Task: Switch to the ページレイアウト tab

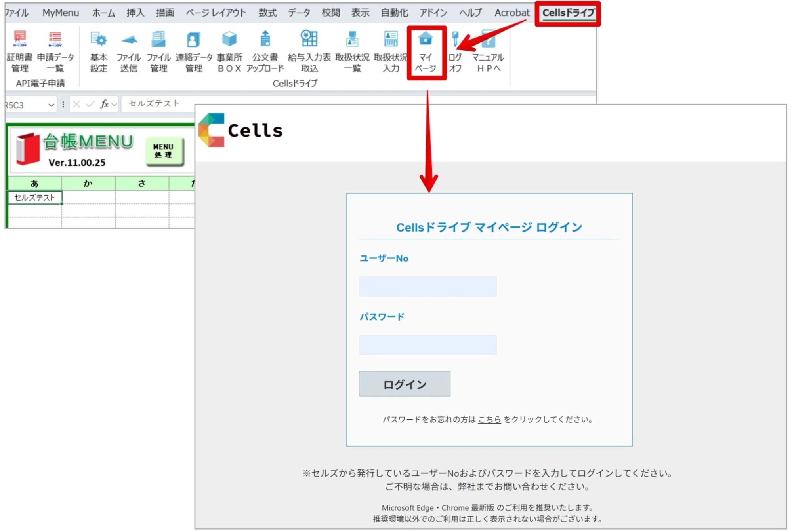Action: [x=216, y=13]
